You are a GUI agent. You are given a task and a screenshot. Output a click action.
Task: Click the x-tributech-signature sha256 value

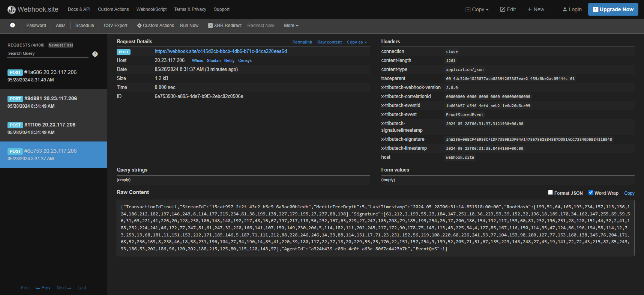click(529, 139)
